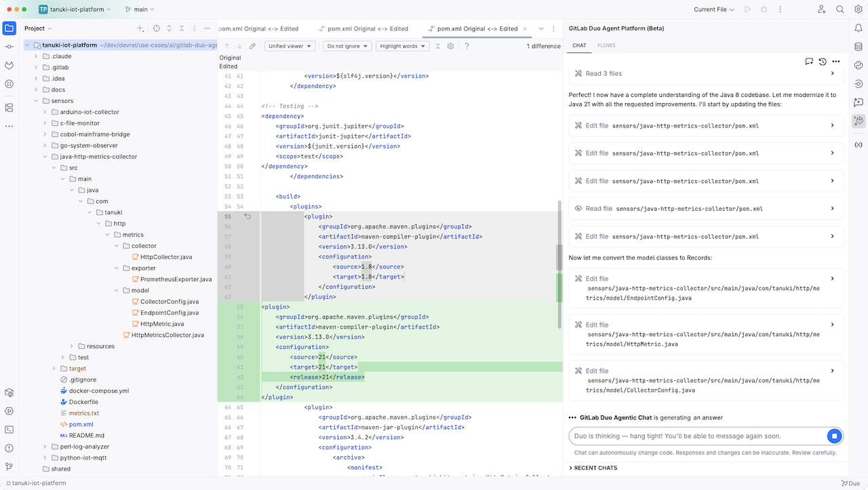This screenshot has width=868, height=490.
Task: Show hidden editor tabs chevron
Action: tap(541, 28)
